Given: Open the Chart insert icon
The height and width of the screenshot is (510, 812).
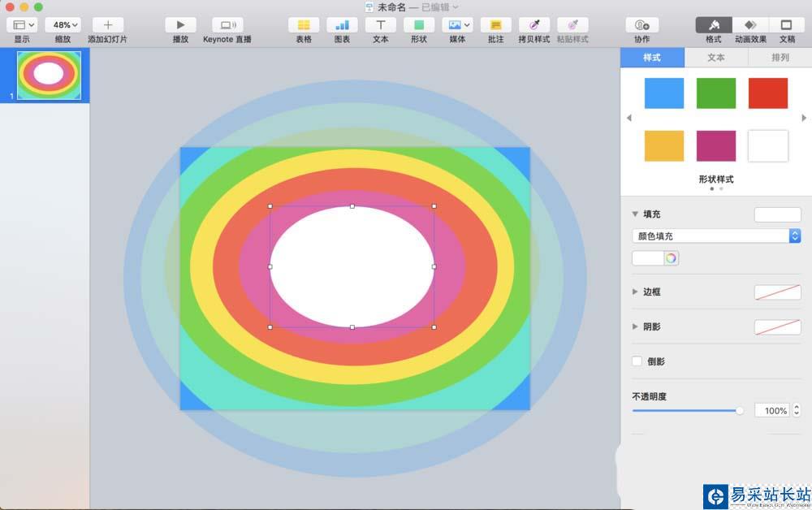Looking at the screenshot, I should (342, 25).
